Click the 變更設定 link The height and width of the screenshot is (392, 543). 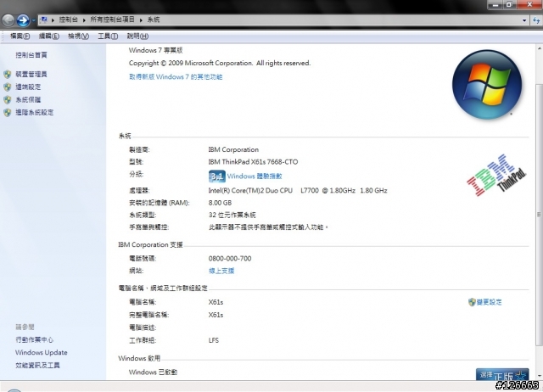click(x=489, y=302)
